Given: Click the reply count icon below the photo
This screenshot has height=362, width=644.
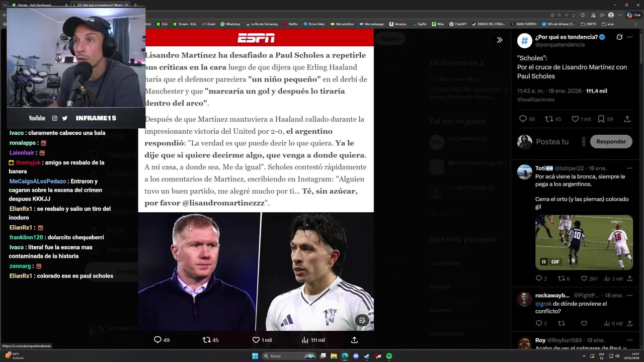Looking at the screenshot, I should coord(157,340).
